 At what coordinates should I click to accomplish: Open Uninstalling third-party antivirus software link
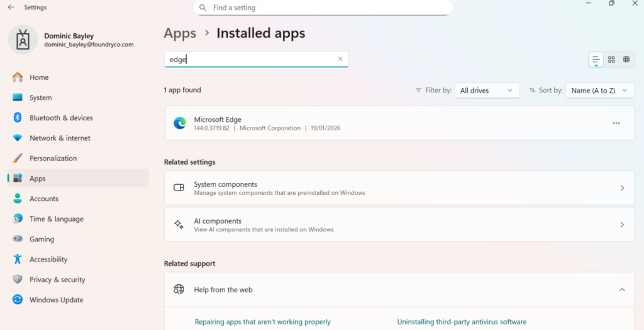click(462, 322)
